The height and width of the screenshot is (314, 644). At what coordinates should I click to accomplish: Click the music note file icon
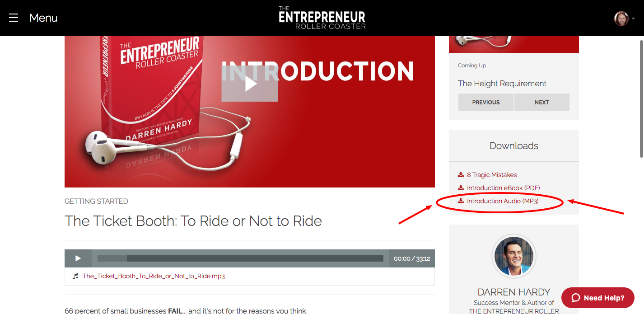coord(75,276)
